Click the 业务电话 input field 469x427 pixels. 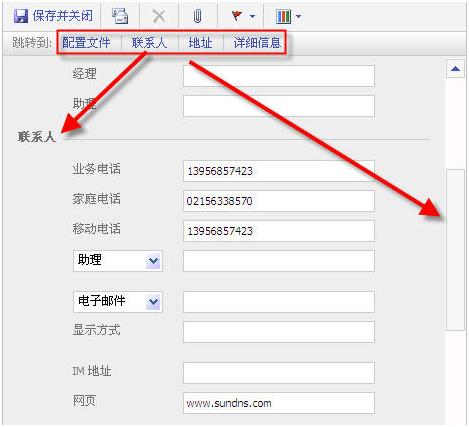[279, 171]
